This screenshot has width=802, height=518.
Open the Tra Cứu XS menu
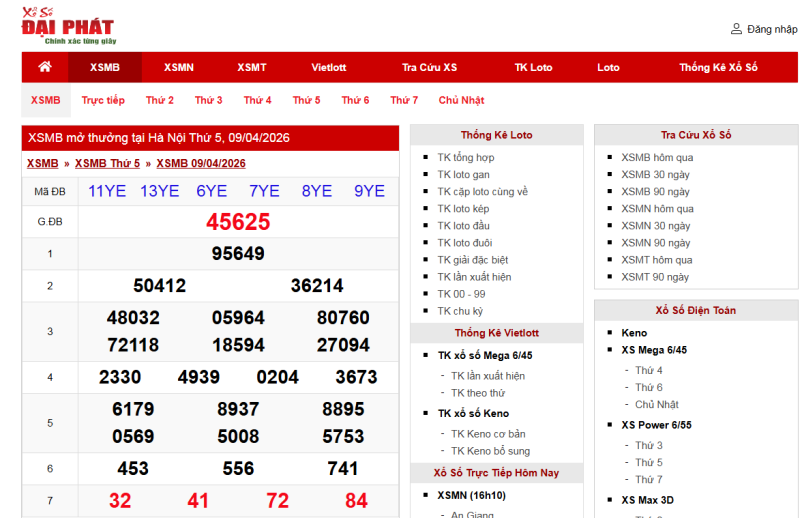click(x=429, y=67)
